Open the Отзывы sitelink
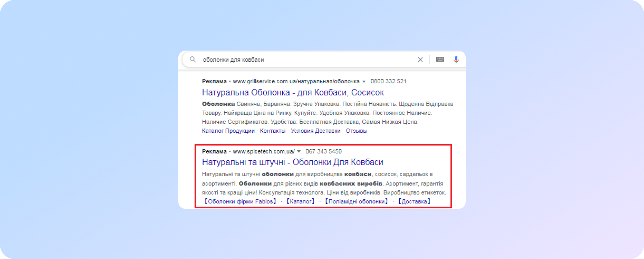 click(x=356, y=131)
